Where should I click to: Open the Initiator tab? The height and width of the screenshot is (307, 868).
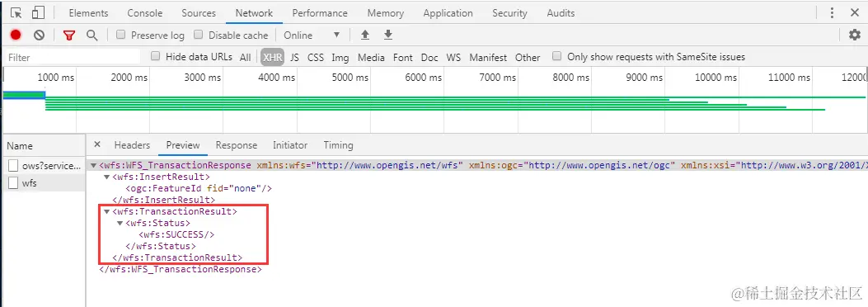[x=290, y=145]
